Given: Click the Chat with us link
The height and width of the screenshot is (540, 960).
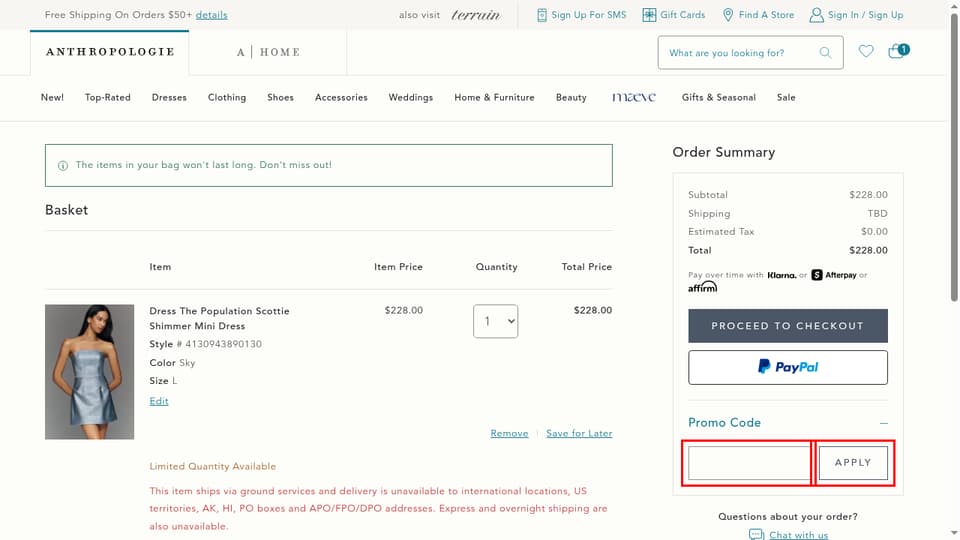Looking at the screenshot, I should [798, 535].
